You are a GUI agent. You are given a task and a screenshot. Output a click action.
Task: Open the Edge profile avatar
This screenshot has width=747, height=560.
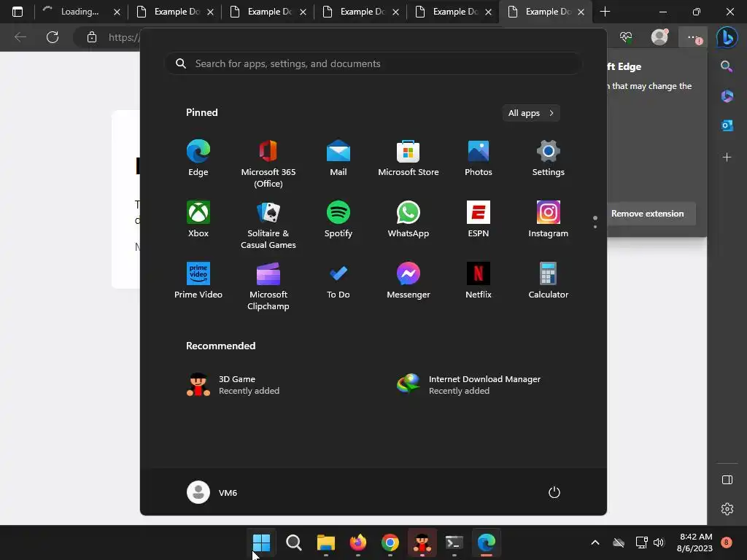pos(659,37)
